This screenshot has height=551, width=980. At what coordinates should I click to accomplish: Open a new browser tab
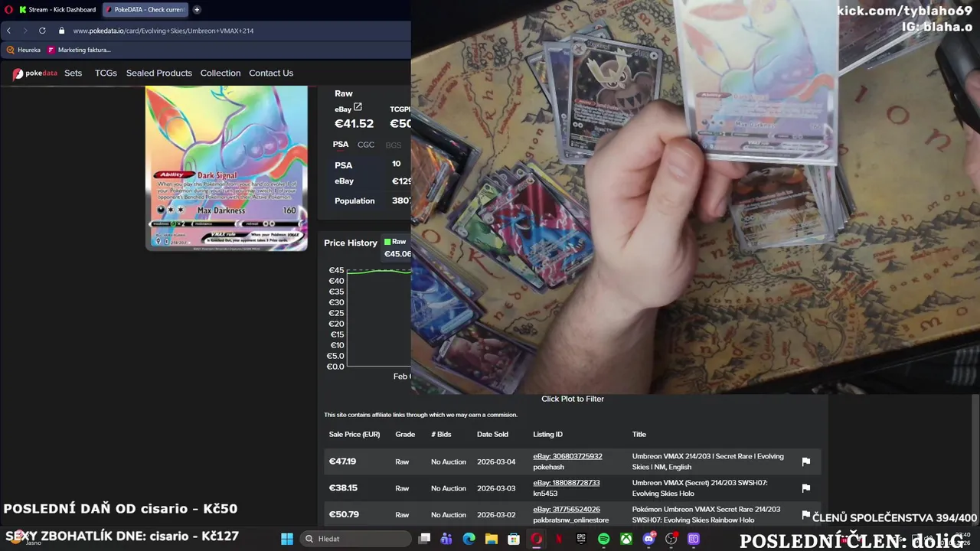[x=197, y=10]
